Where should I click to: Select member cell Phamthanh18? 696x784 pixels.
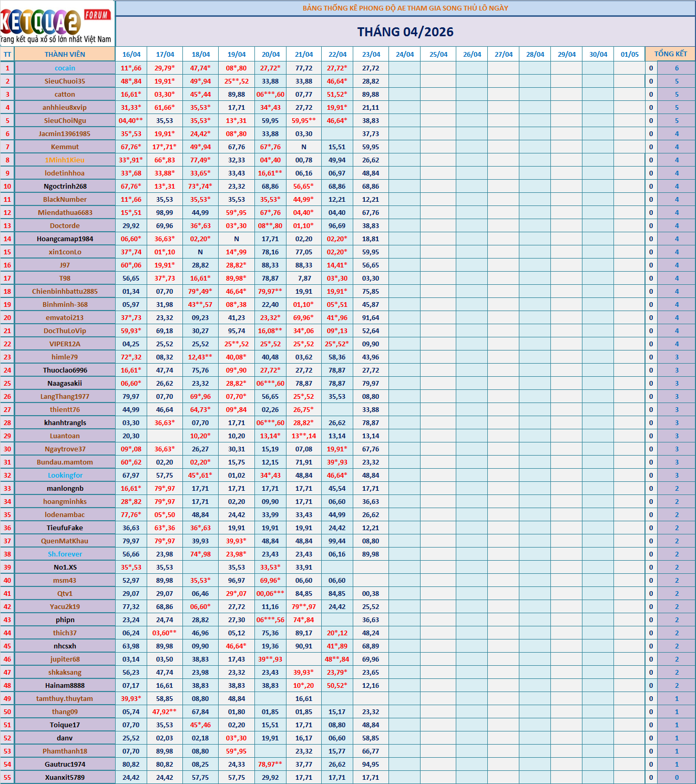click(x=65, y=751)
